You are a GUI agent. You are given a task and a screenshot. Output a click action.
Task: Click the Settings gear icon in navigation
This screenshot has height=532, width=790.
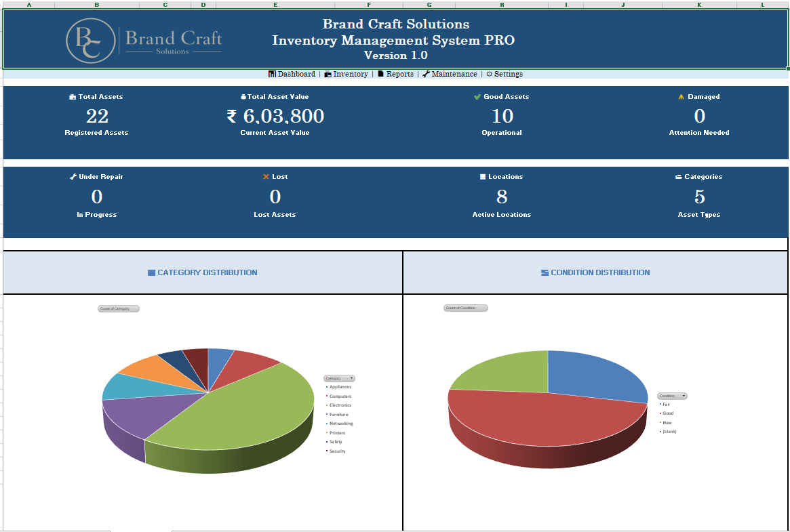pos(489,74)
